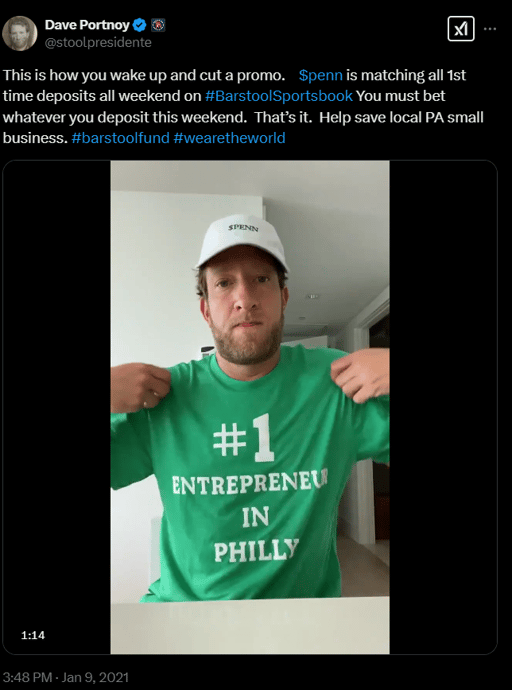Click the black letterbox left of the video

coord(57,407)
